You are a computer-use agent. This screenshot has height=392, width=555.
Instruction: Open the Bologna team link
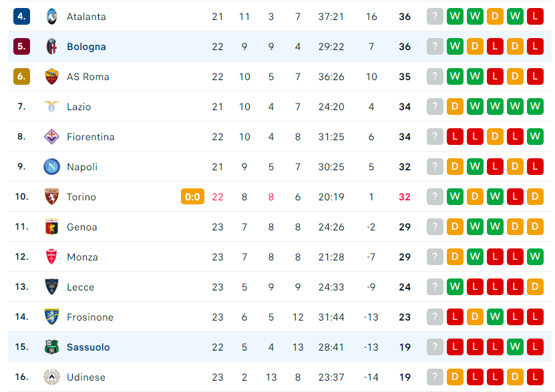coord(86,47)
